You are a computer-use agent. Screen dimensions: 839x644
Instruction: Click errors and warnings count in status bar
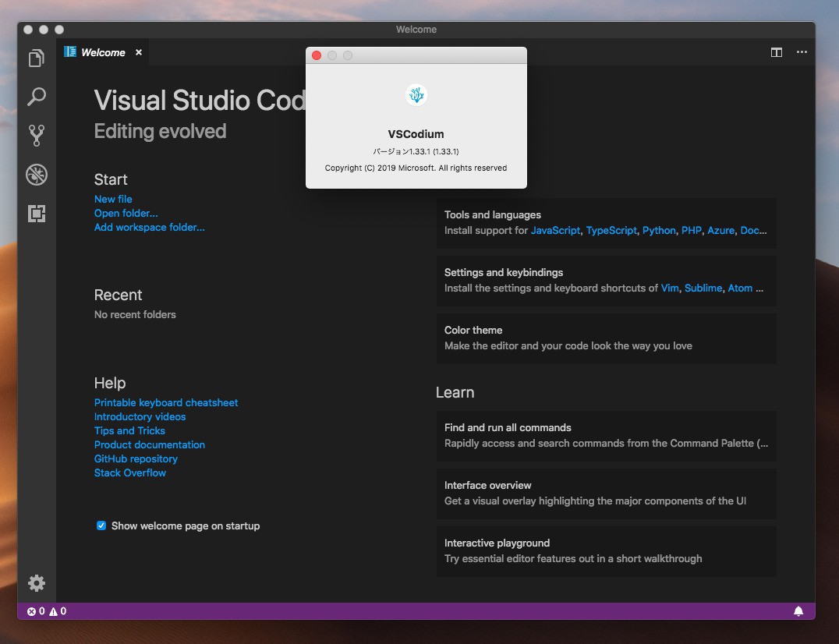click(47, 611)
